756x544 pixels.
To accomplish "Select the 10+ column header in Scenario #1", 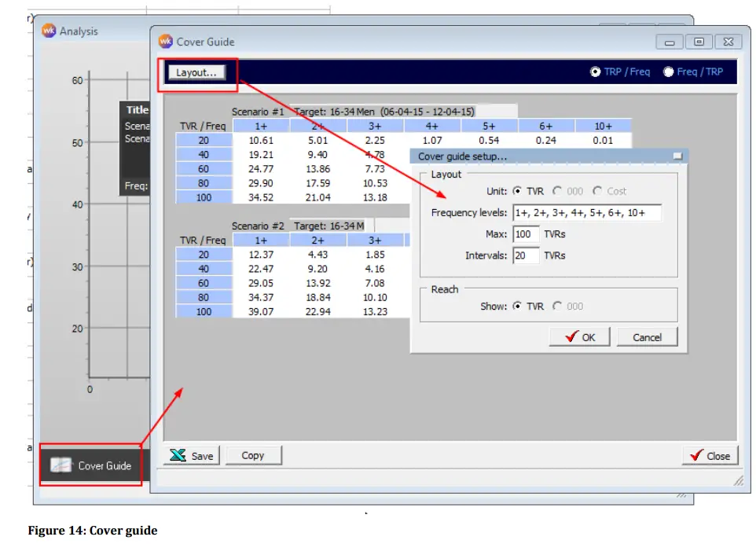I will click(604, 126).
